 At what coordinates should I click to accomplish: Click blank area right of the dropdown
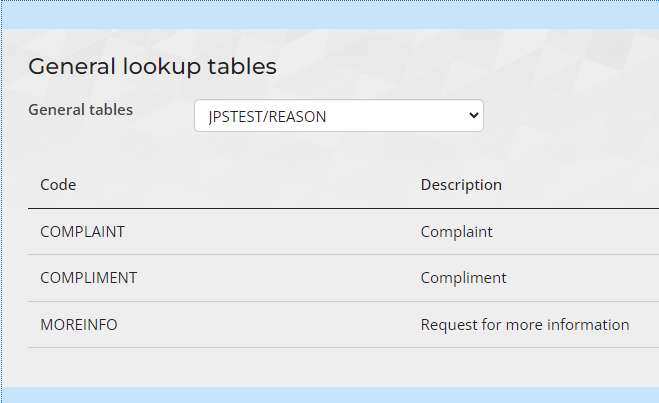pos(570,116)
